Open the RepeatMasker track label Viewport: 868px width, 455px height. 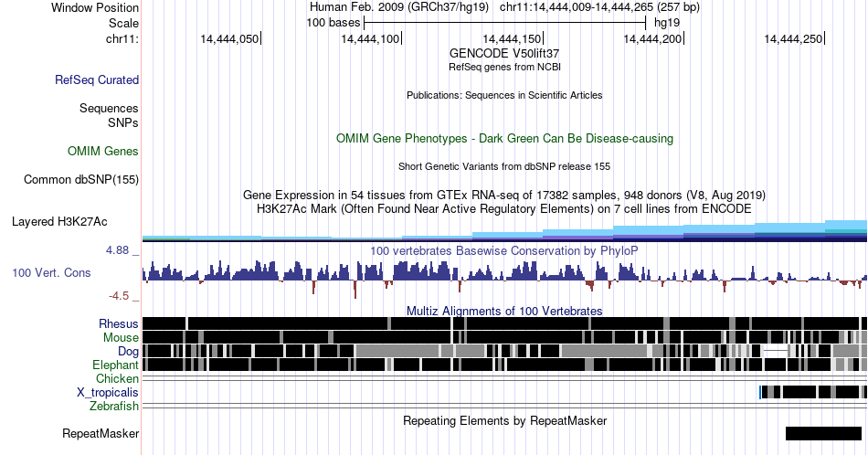[x=101, y=433]
